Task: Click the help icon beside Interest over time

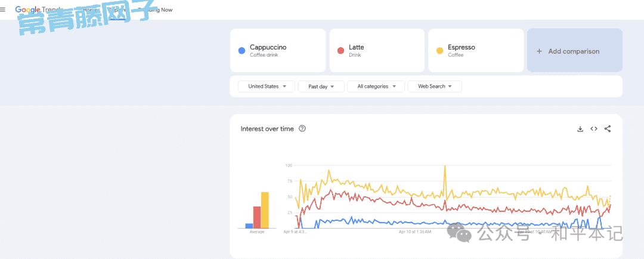Action: pyautogui.click(x=302, y=129)
